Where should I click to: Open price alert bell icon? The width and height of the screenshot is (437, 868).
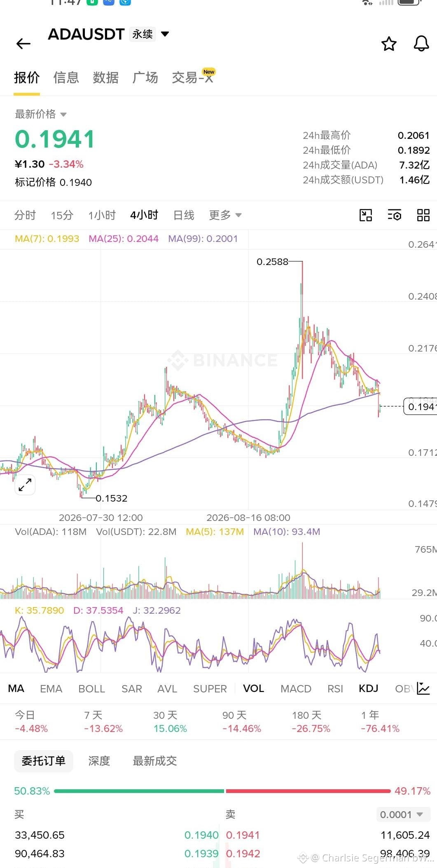(x=421, y=44)
